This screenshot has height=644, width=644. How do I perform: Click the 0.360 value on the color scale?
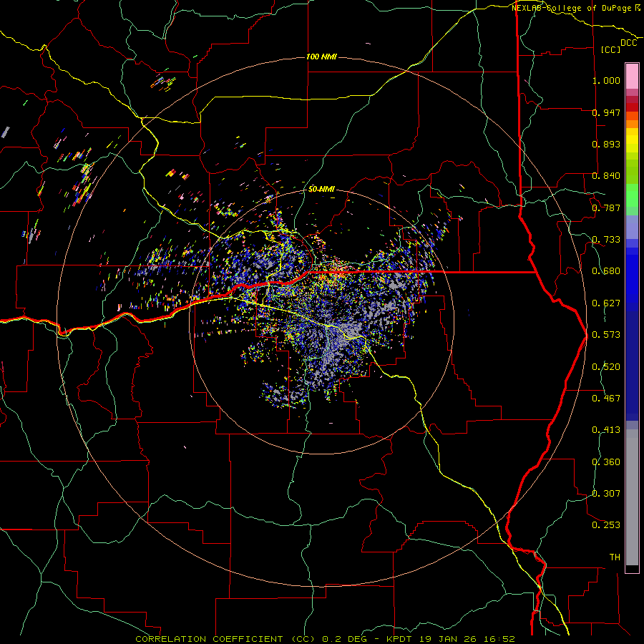pyautogui.click(x=606, y=462)
